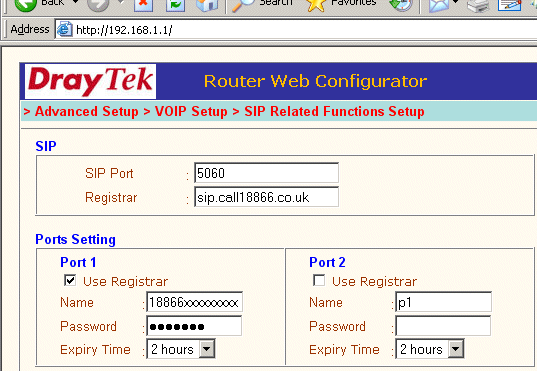Click SIP Related Functions Setup breadcrumb
Viewport: 537px width, 371px height.
pos(334,111)
